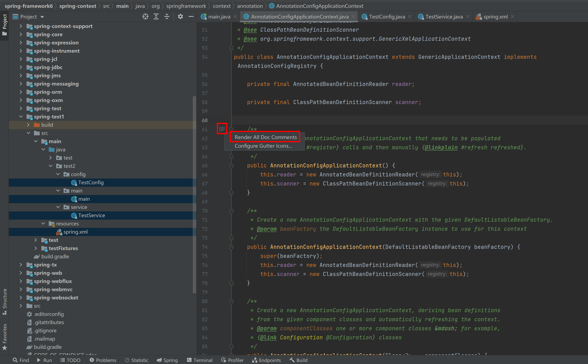Select Render All Doc Comments menu item
Viewport: 588px width, 364px height.
point(265,137)
